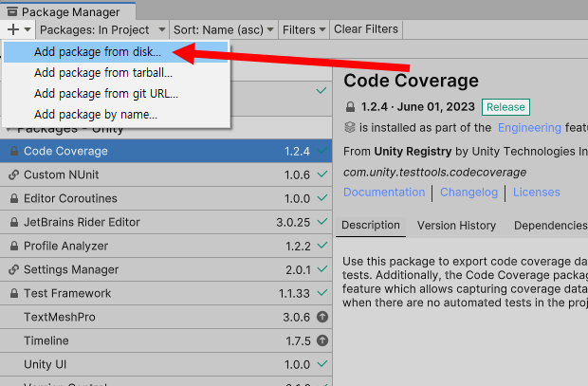Screen dimensions: 588x386
Task: Switch to the Dependencies tab
Action: [550, 226]
